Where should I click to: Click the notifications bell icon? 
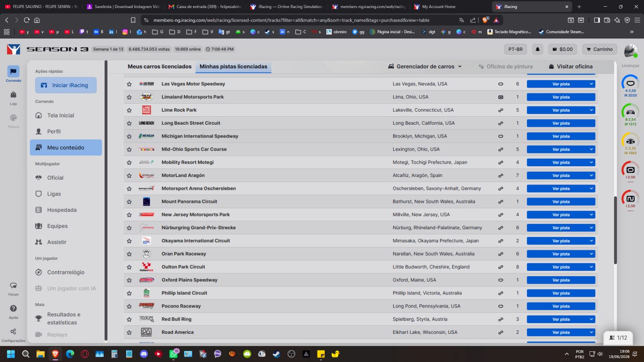pyautogui.click(x=538, y=49)
